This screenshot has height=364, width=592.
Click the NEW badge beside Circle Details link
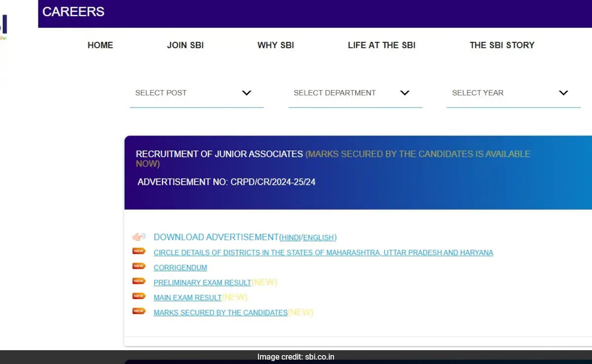[139, 251]
